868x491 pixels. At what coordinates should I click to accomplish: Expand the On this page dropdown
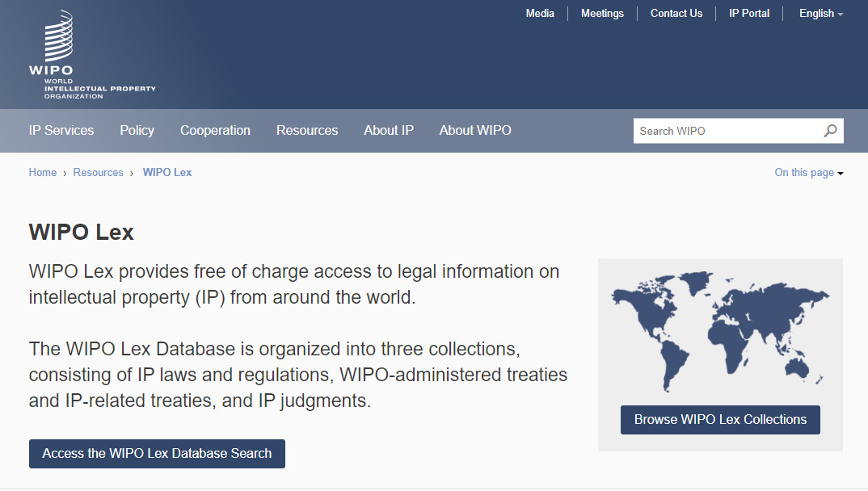point(809,173)
